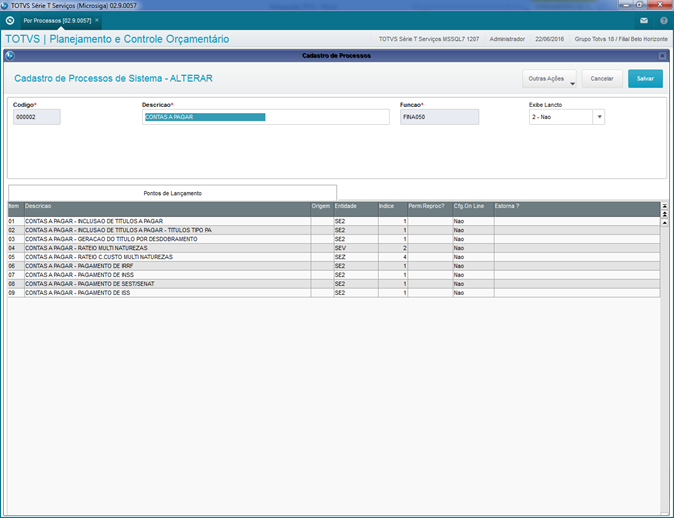The height and width of the screenshot is (518, 674).
Task: Select row GERACAO DO TITULO POR DESDOBRAMENTO
Action: [334, 239]
